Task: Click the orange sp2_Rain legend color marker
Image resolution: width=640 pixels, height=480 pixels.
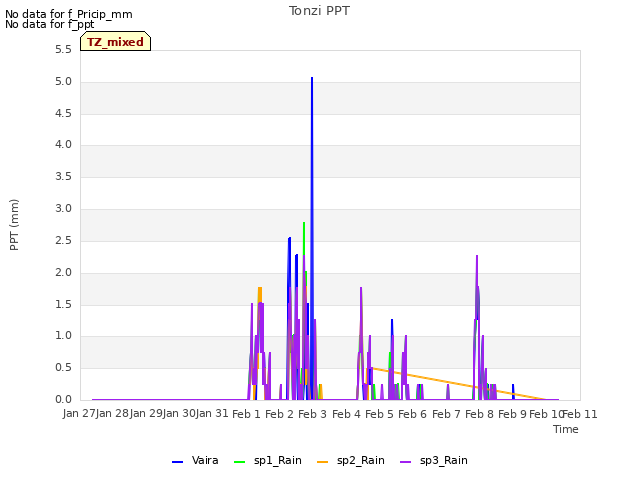Action: point(322,462)
